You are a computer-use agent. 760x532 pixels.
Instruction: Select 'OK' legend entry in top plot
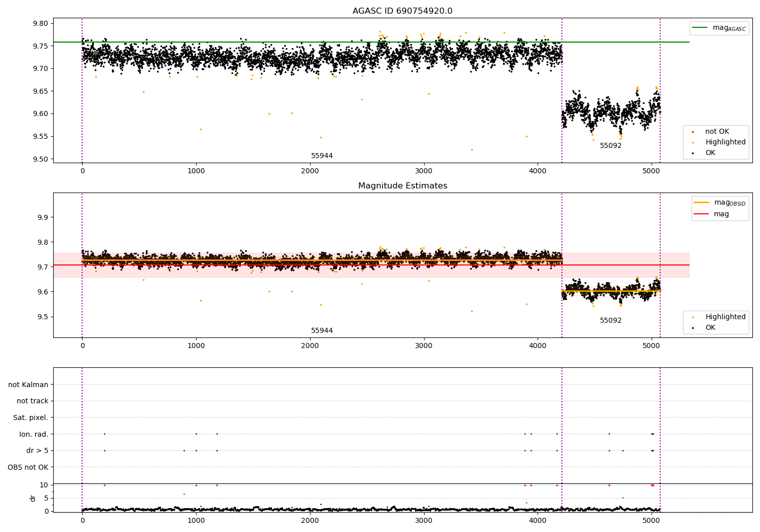pyautogui.click(x=710, y=153)
